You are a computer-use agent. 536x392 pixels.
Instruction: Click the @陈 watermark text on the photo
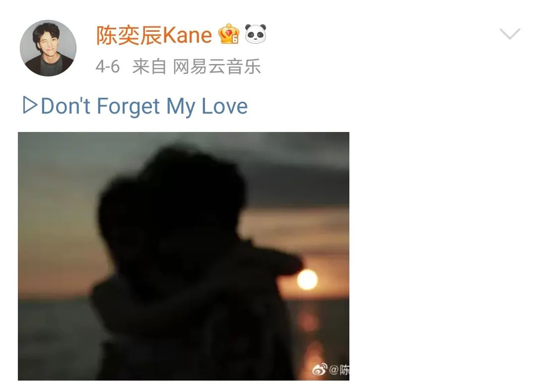pyautogui.click(x=339, y=370)
